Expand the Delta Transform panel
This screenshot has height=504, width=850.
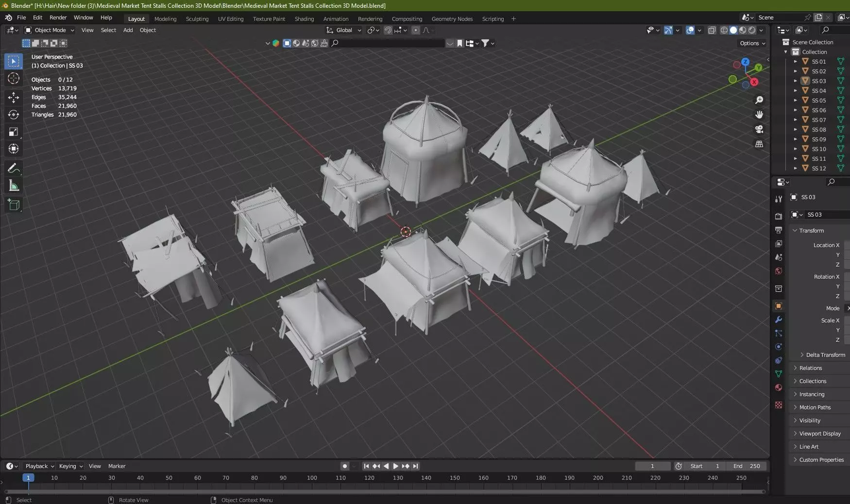pyautogui.click(x=802, y=355)
